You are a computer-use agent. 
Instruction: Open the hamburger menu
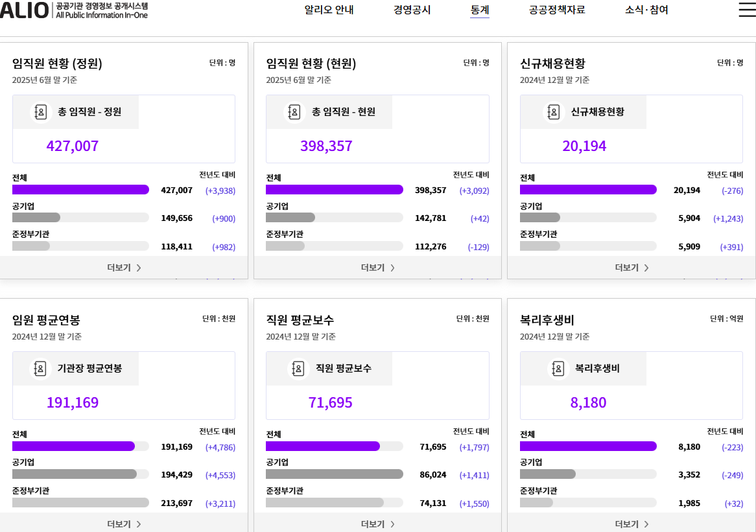[x=746, y=9]
